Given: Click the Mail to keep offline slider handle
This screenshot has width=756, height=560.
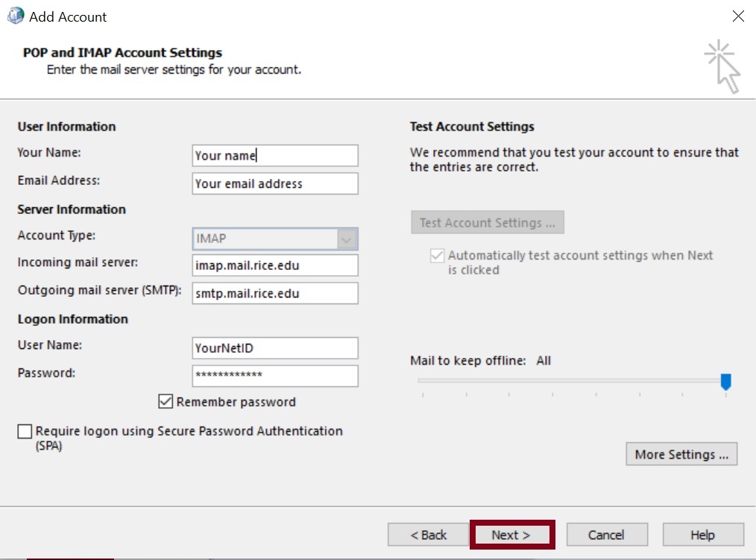Looking at the screenshot, I should (725, 382).
